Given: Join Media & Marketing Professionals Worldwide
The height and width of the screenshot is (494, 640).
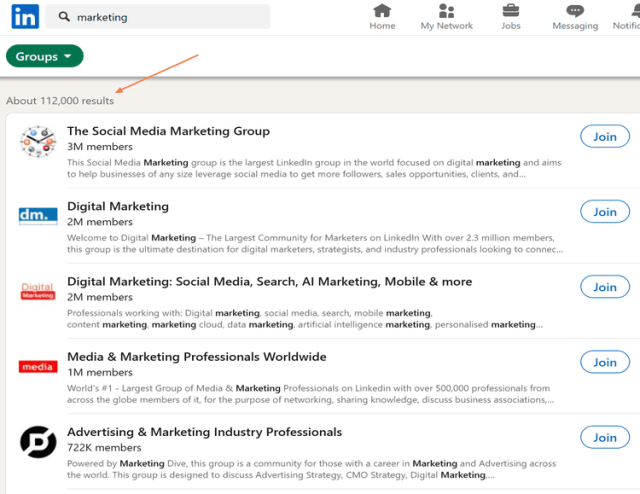Looking at the screenshot, I should tap(605, 362).
